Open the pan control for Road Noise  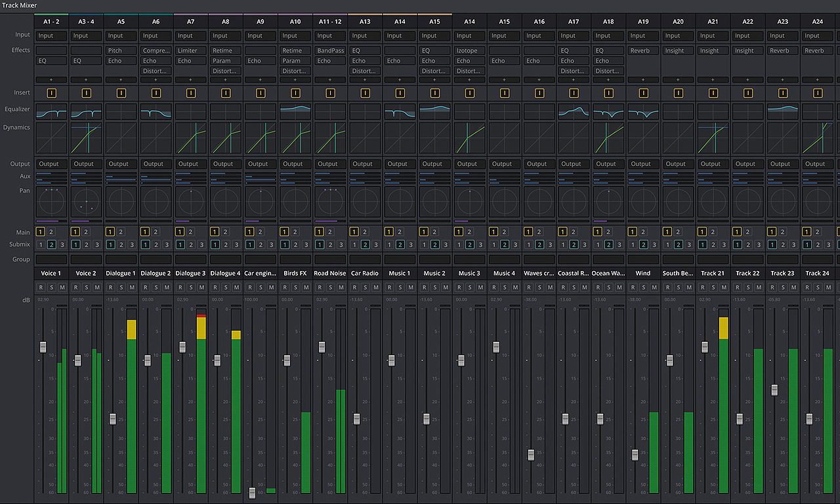(x=329, y=202)
